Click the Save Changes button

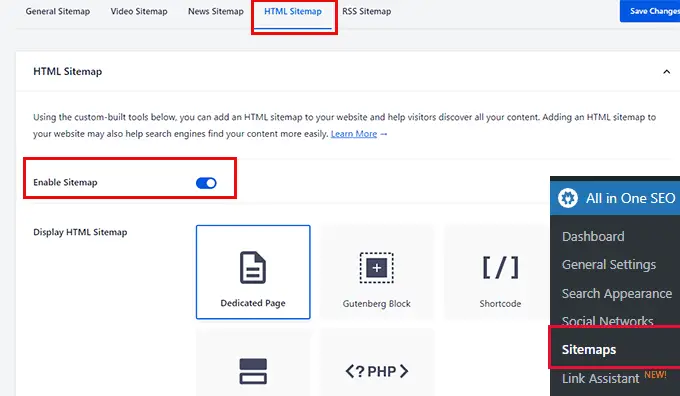[x=650, y=11]
